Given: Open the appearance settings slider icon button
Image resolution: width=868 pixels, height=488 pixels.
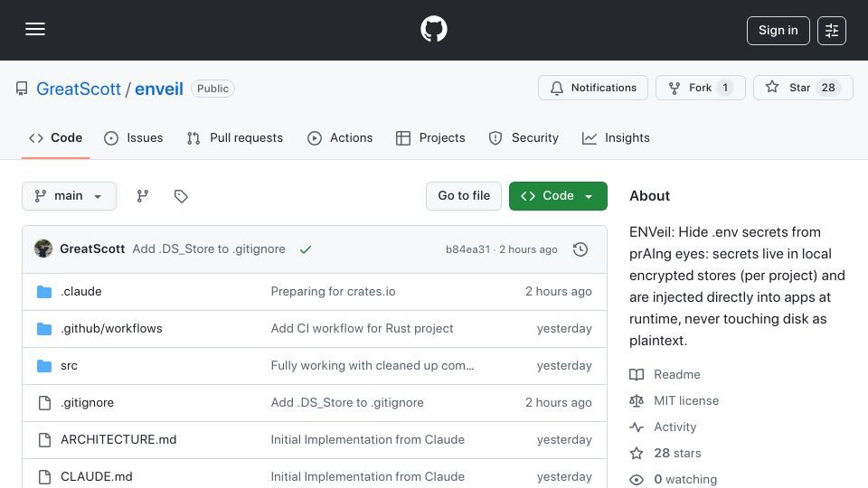Looking at the screenshot, I should [832, 31].
